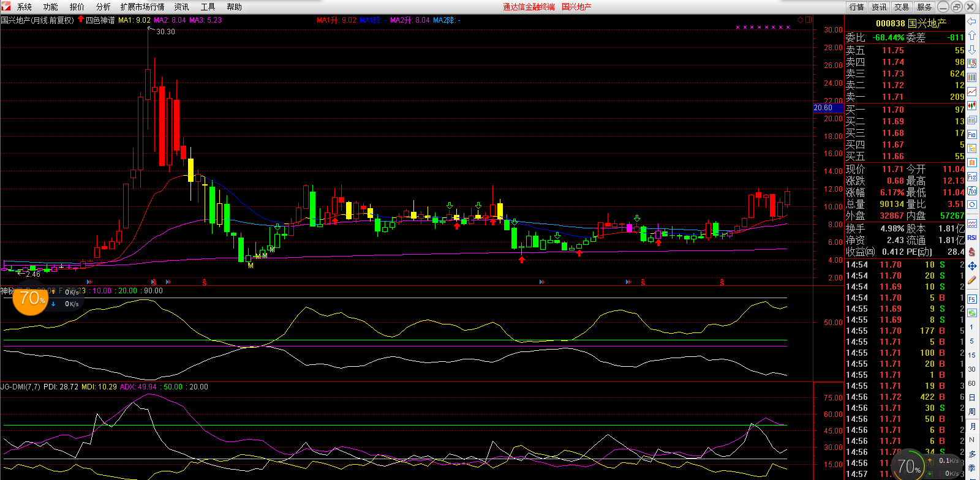Switch to 30-minute period
Viewport: 980px width, 480px height.
pos(971,369)
